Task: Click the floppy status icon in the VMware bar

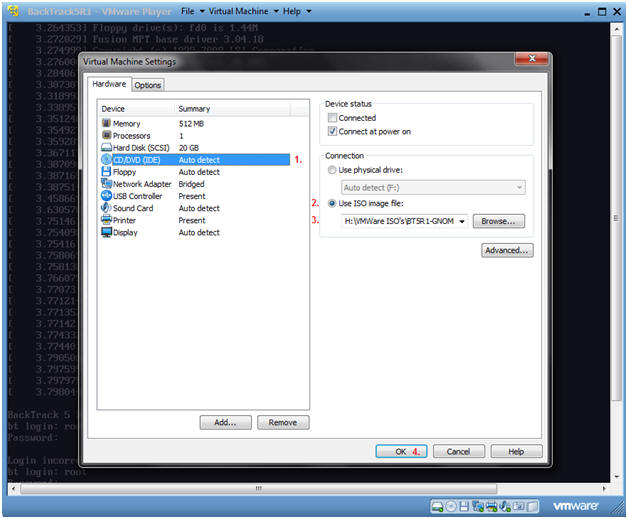Action: click(464, 507)
